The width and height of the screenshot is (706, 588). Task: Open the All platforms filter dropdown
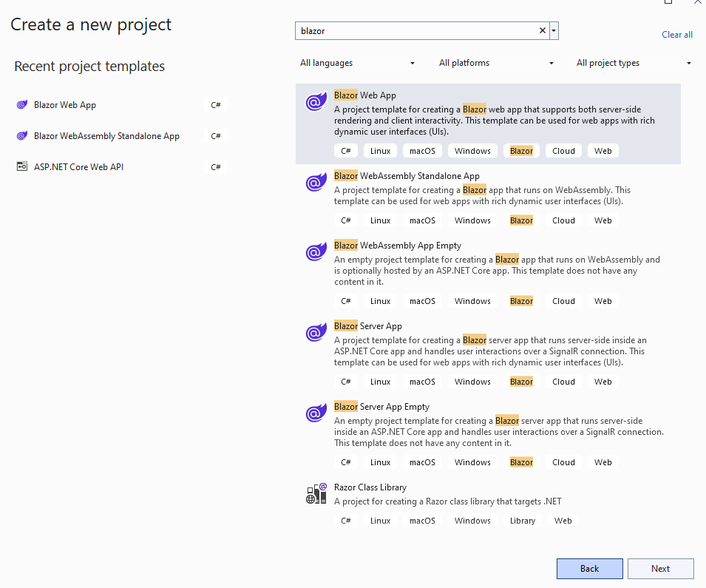(x=496, y=63)
